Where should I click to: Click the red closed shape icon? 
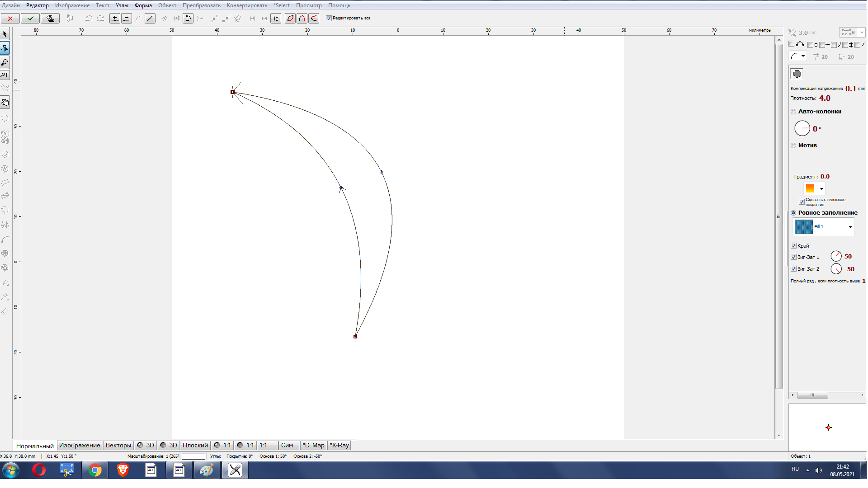[290, 19]
